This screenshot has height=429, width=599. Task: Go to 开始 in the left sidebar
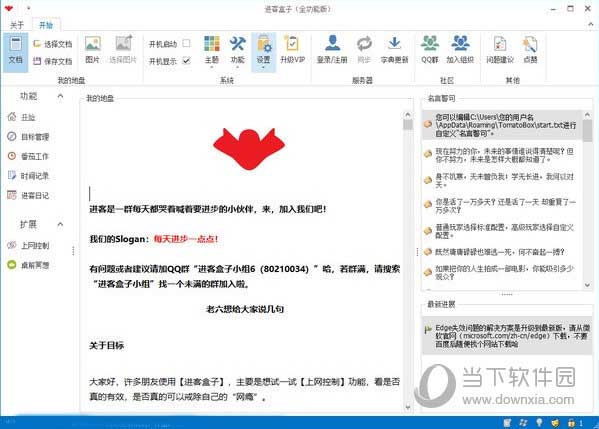tap(22, 117)
